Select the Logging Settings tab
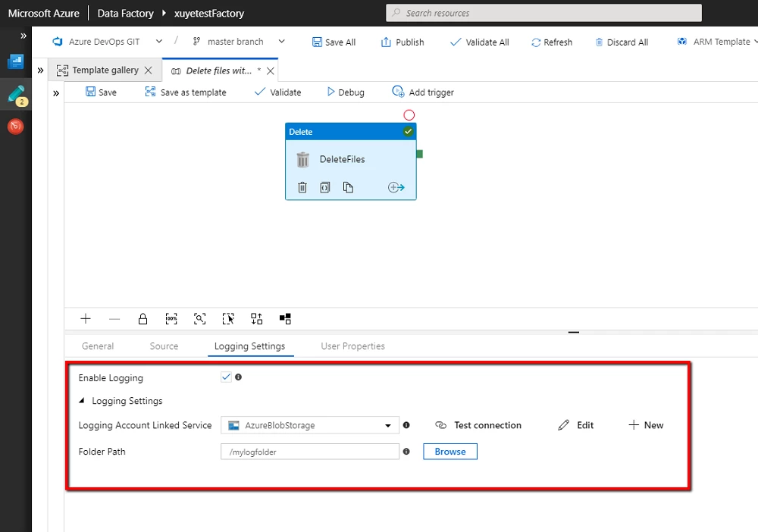This screenshot has width=758, height=532. point(250,346)
